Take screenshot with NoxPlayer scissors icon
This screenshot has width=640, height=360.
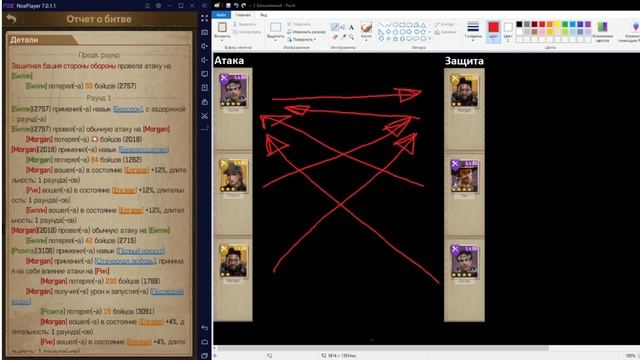[x=204, y=116]
